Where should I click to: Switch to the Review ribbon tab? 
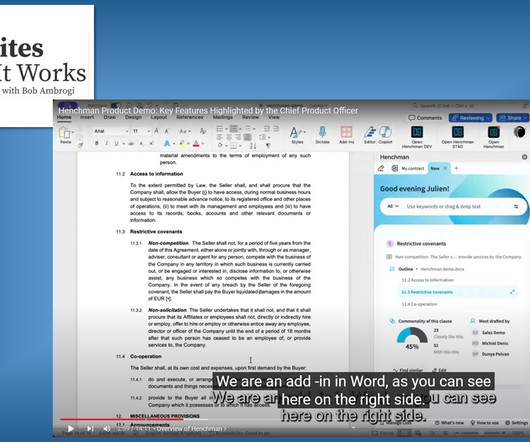(250, 117)
